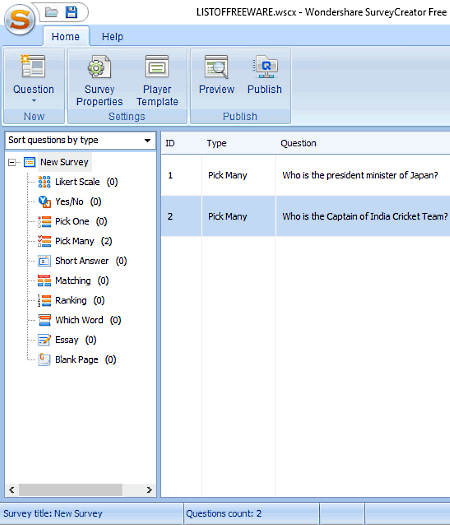Open the Sort questions by type combo box
This screenshot has height=525, width=450.
(80, 140)
